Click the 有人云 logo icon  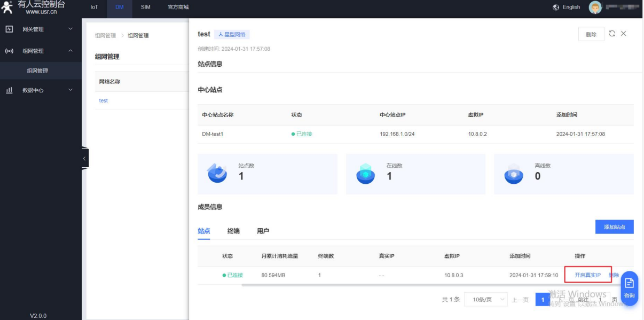[7, 7]
